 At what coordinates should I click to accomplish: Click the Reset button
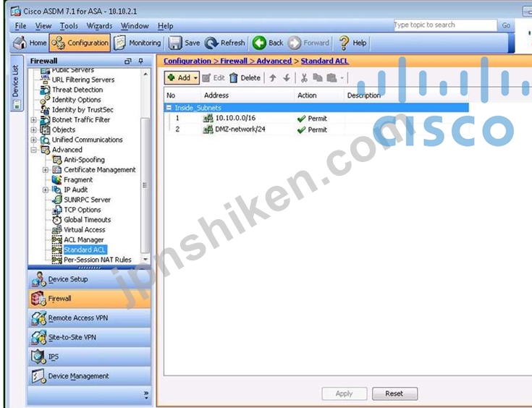coord(395,394)
